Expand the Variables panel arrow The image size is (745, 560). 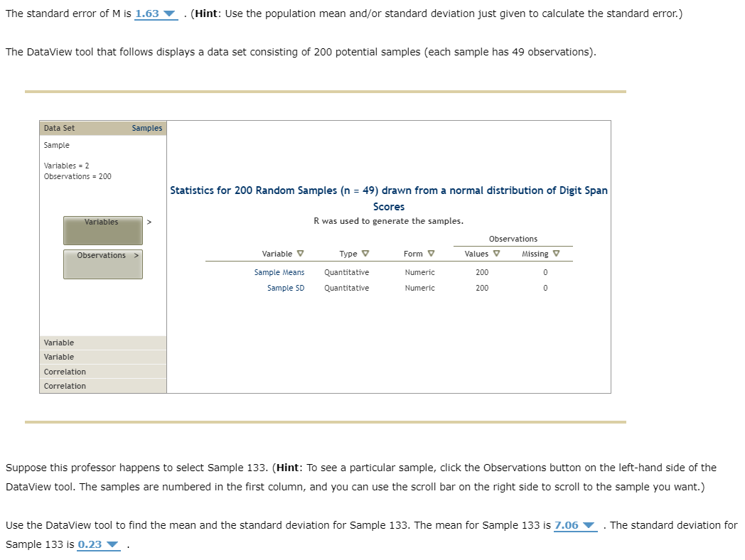pyautogui.click(x=149, y=221)
